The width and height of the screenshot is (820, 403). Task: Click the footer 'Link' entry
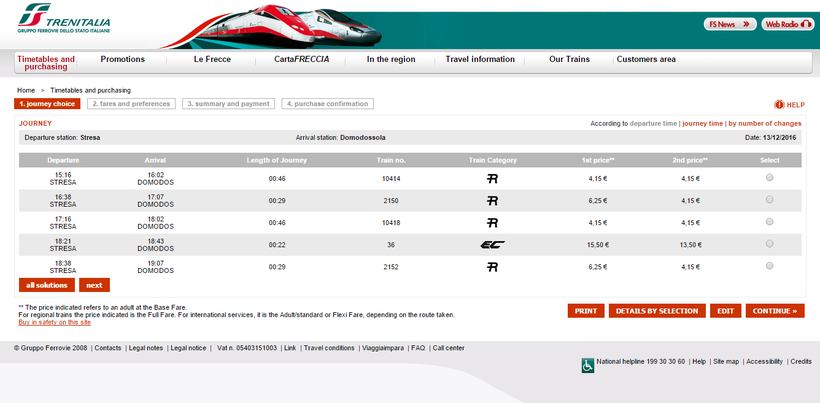pos(290,348)
